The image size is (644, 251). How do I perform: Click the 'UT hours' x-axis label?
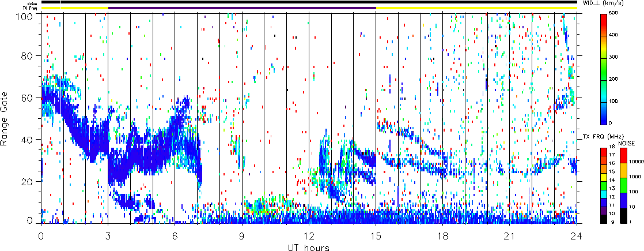pos(309,248)
